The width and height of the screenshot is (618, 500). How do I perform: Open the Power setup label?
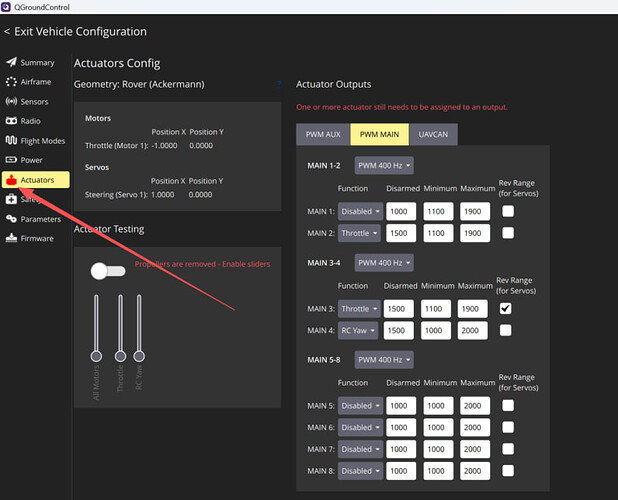31,160
